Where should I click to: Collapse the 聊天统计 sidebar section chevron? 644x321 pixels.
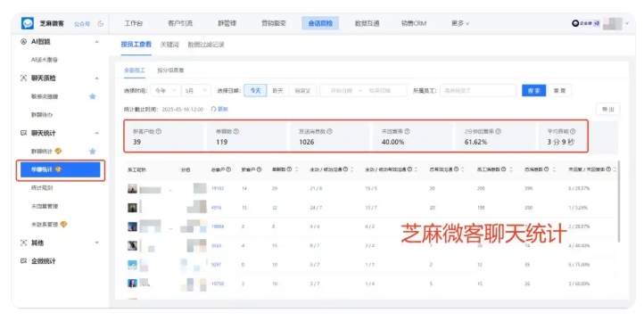[97, 133]
